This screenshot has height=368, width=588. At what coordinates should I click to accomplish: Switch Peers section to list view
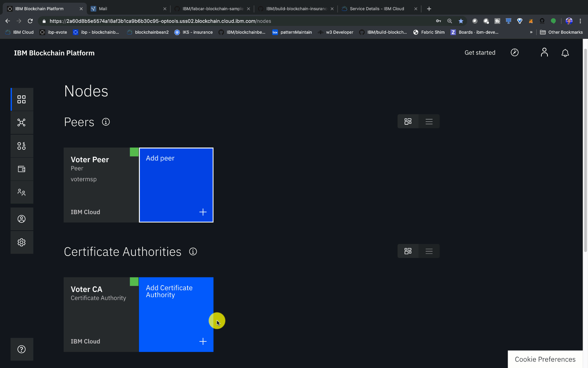[x=429, y=121]
